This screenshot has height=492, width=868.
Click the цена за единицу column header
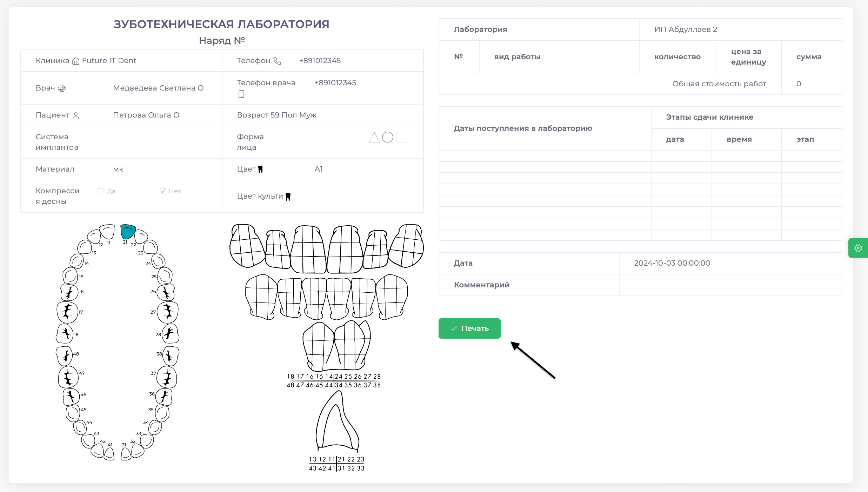click(x=749, y=57)
